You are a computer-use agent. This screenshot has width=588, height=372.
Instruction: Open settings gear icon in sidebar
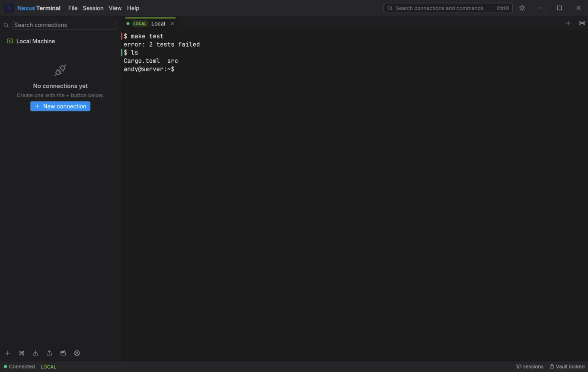click(77, 353)
